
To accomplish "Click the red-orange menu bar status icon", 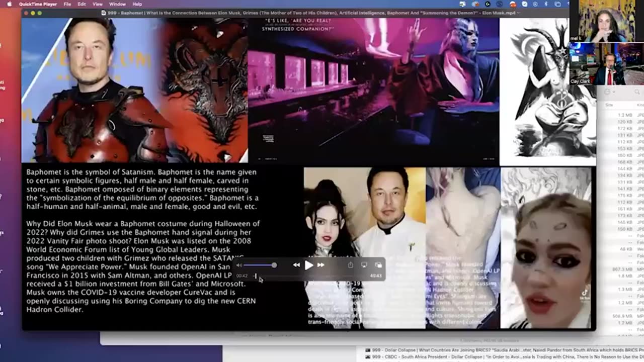I will pyautogui.click(x=513, y=4).
